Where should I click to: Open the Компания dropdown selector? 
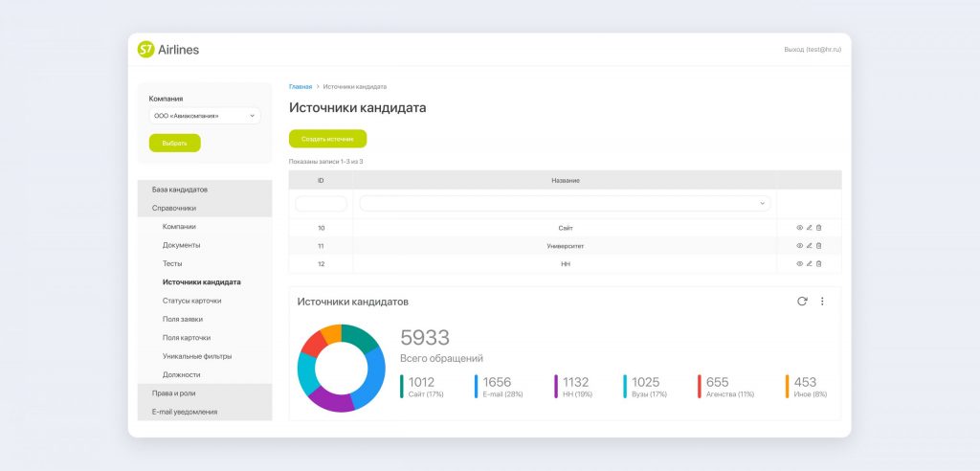pyautogui.click(x=205, y=116)
